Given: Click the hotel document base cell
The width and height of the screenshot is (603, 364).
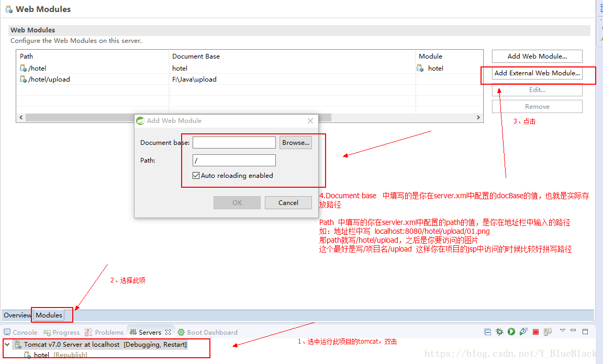Looking at the screenshot, I should coord(180,68).
